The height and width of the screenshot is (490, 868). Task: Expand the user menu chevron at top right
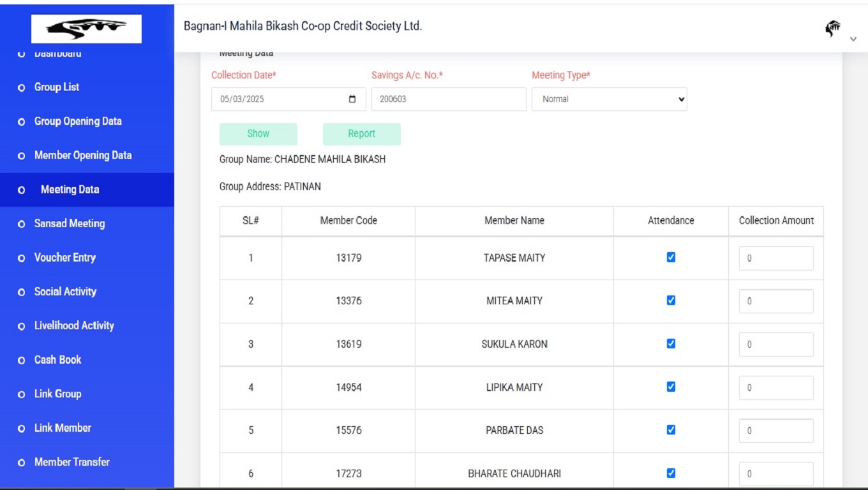tap(853, 40)
